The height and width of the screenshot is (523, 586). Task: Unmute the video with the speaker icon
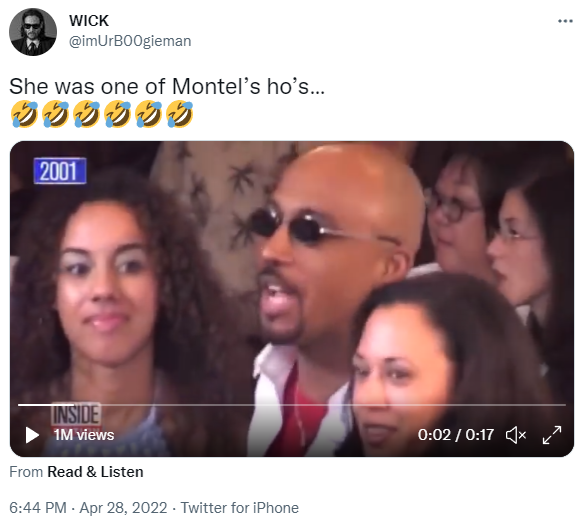(x=516, y=435)
